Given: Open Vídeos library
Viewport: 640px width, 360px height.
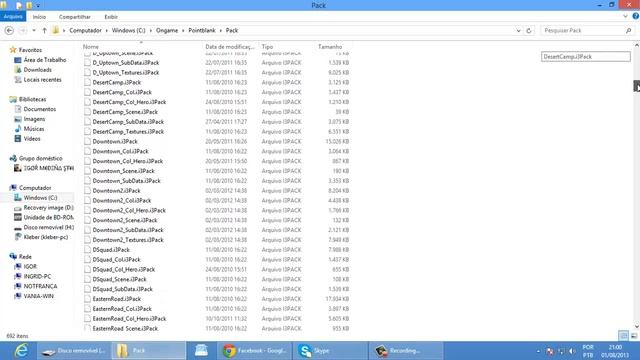Looking at the screenshot, I should pos(32,139).
